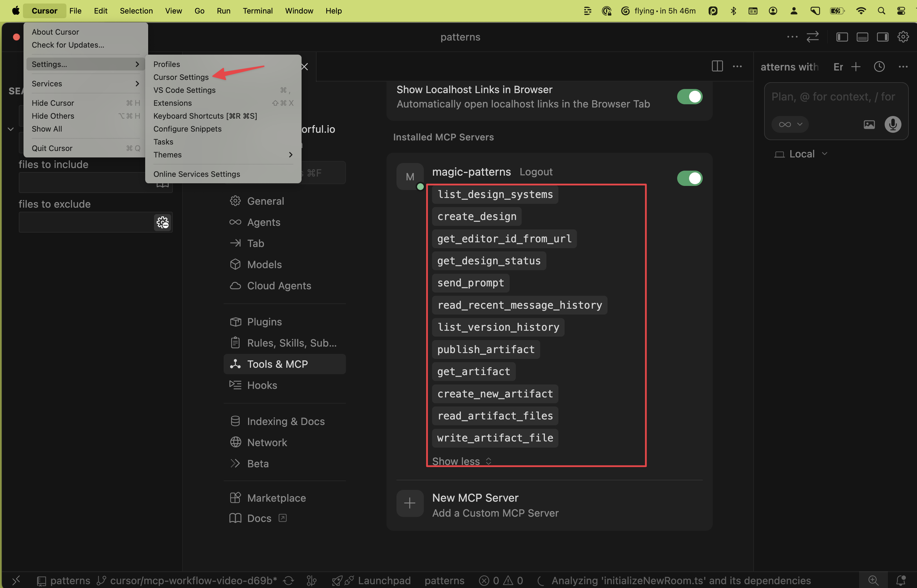Toggle the bottom panel layout icon
The width and height of the screenshot is (917, 588).
[862, 37]
